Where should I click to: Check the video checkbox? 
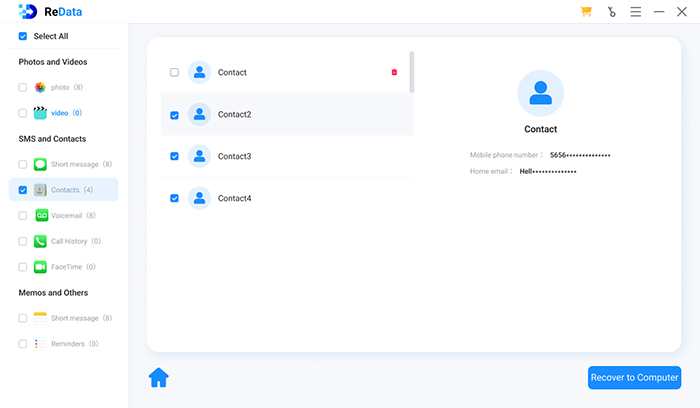[23, 113]
